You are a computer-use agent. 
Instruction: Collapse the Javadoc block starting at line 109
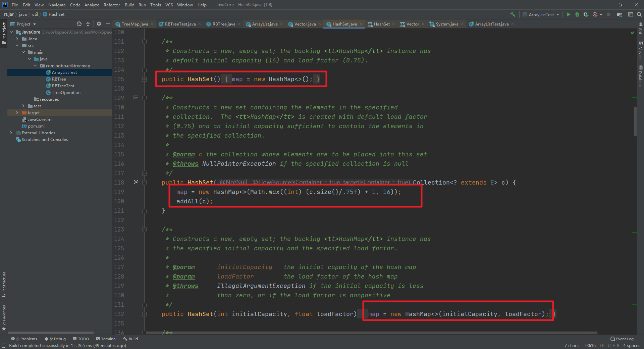point(144,98)
